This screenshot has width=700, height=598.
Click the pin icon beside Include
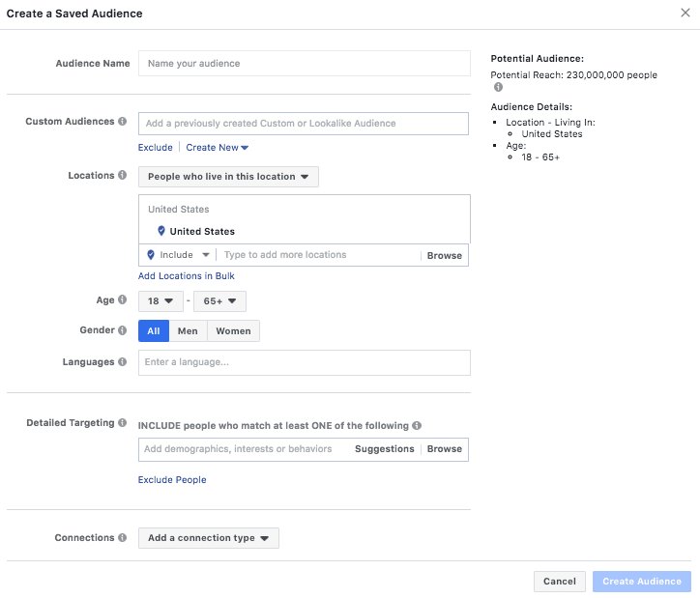[151, 255]
